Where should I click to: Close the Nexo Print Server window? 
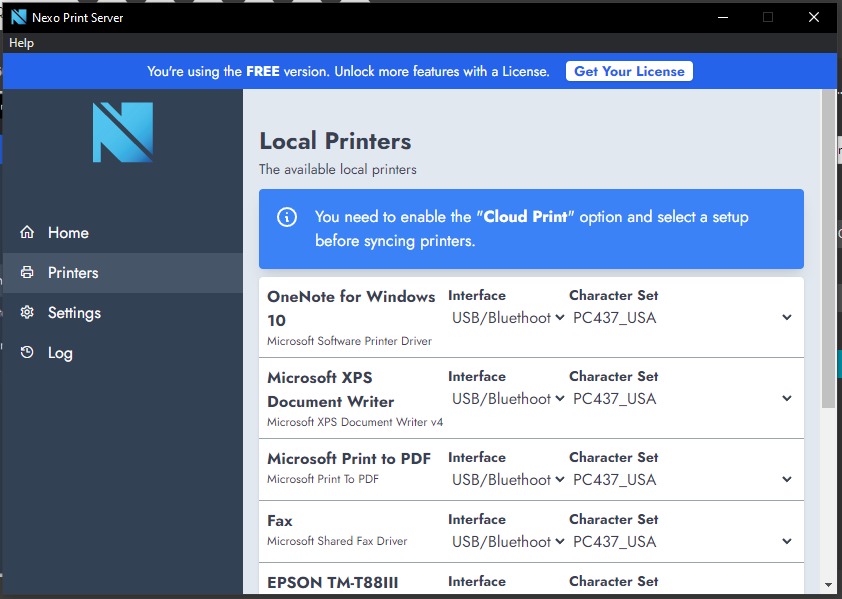click(x=814, y=17)
